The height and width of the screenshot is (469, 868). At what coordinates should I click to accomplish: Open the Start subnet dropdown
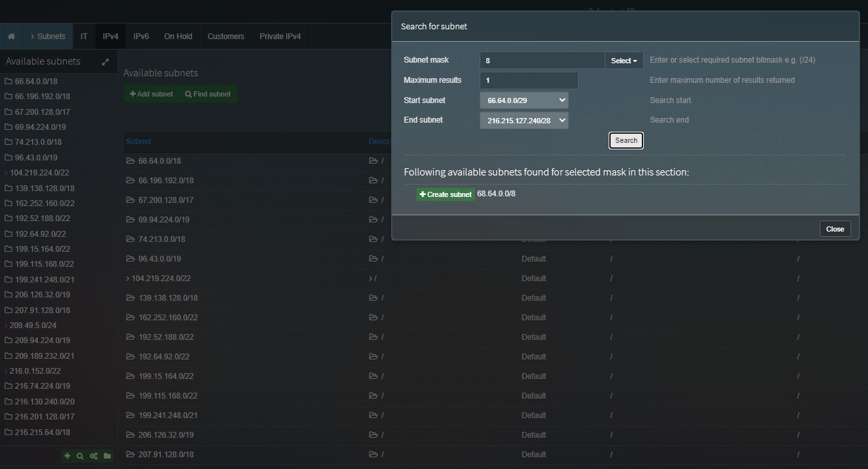[524, 100]
